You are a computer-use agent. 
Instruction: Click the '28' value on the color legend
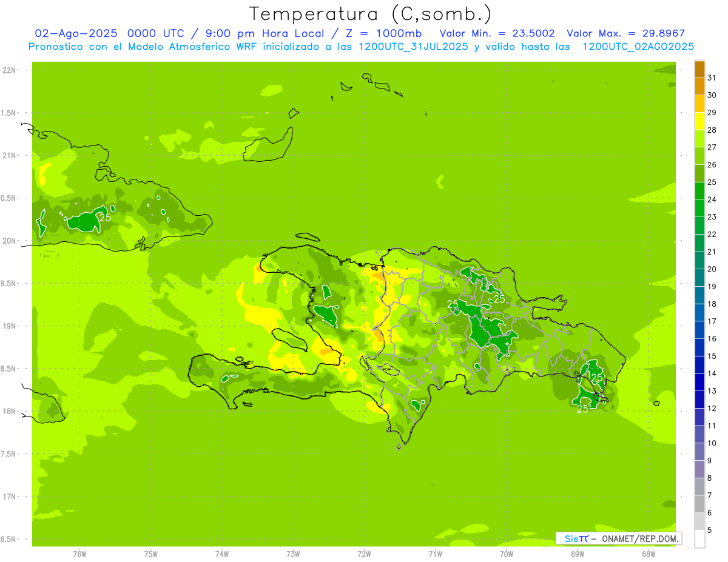pos(712,130)
